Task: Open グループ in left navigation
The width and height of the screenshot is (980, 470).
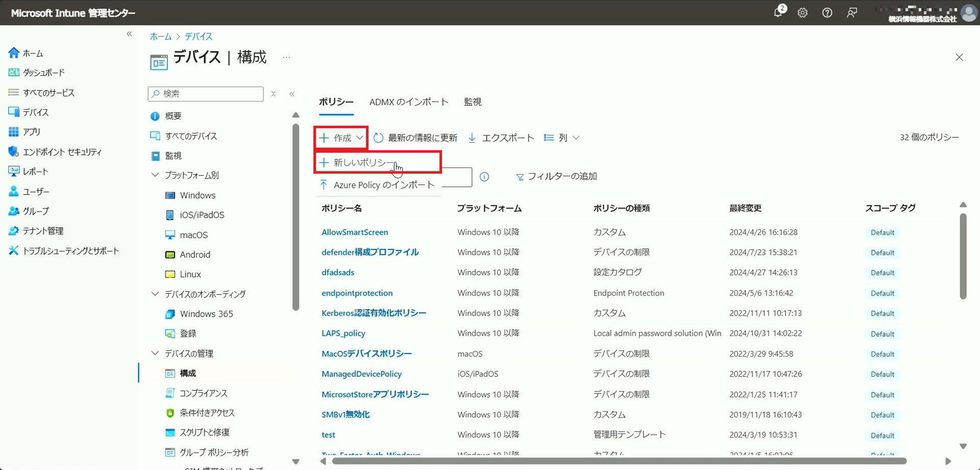Action: pyautogui.click(x=29, y=211)
